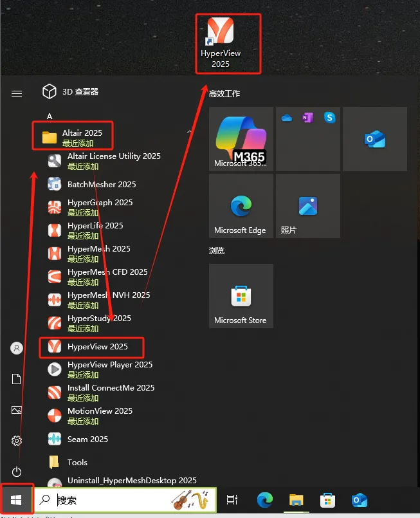Click the 浏览 group header
The width and height of the screenshot is (420, 518).
(217, 251)
